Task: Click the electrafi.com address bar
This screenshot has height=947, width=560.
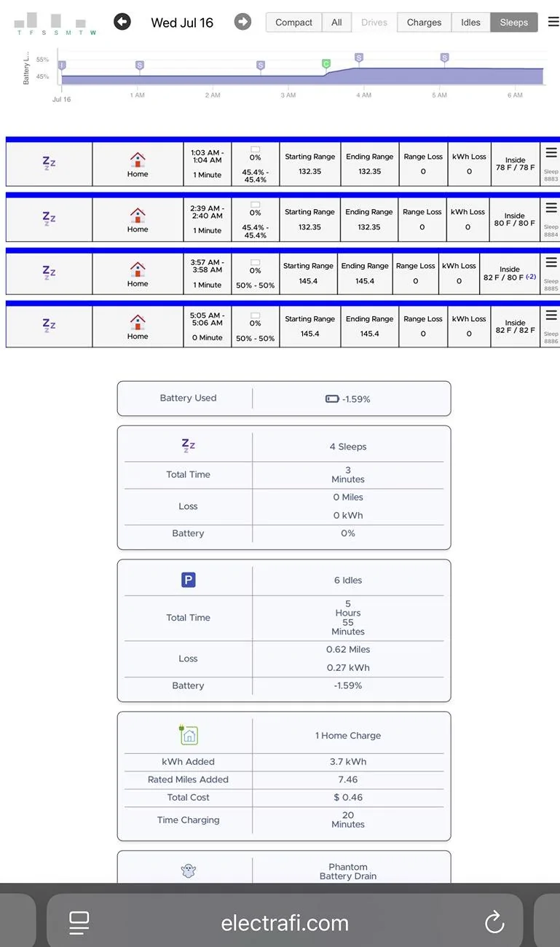Action: (x=285, y=923)
